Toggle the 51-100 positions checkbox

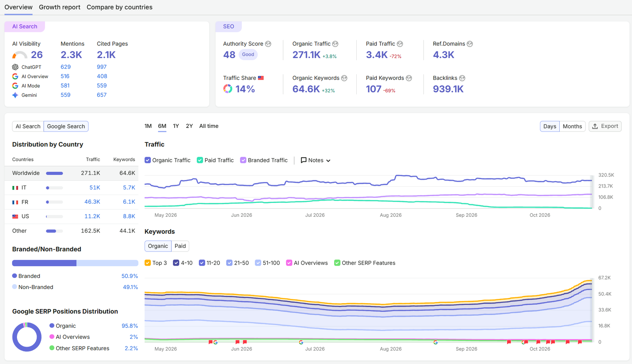click(258, 263)
